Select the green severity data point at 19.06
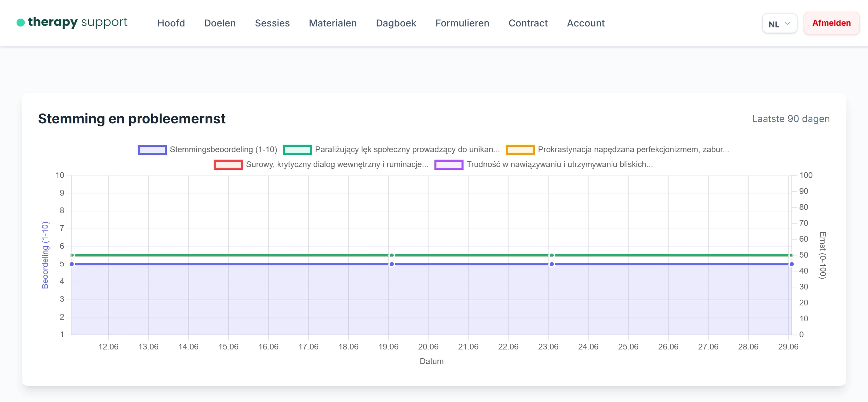Screen dimensions: 868x402 click(392, 255)
